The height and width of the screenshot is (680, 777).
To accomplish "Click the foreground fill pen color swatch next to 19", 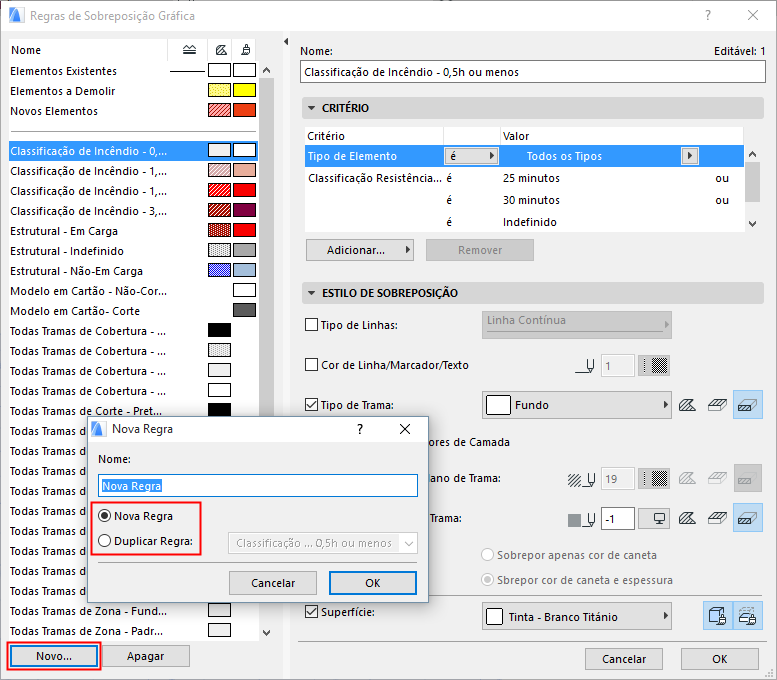I will (654, 479).
